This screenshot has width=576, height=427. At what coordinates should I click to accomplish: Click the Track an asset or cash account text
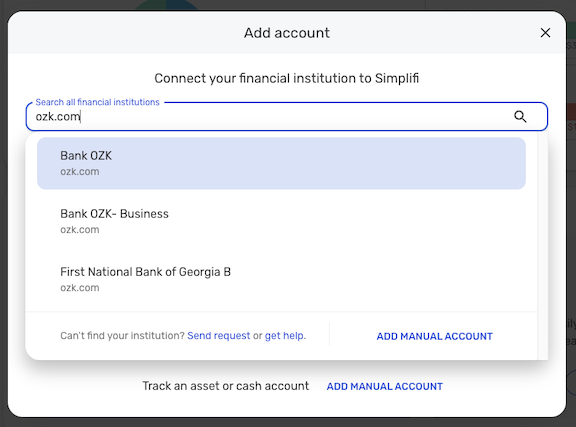226,386
